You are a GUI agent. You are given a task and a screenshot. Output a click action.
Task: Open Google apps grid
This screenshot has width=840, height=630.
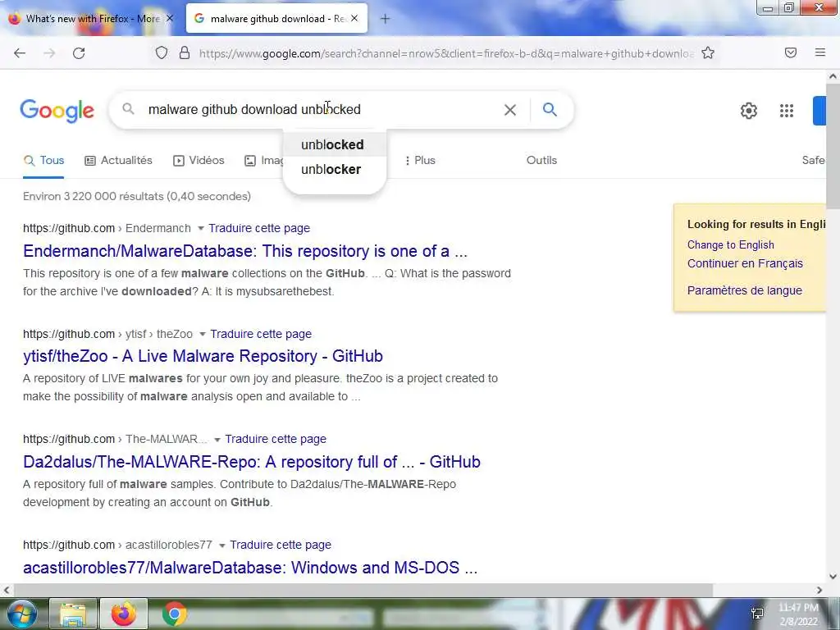coord(787,111)
